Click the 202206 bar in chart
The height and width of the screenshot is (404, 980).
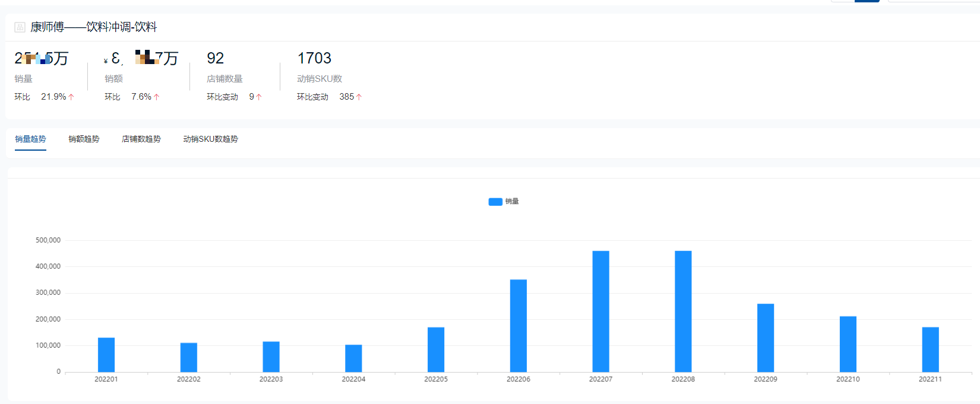click(x=518, y=326)
